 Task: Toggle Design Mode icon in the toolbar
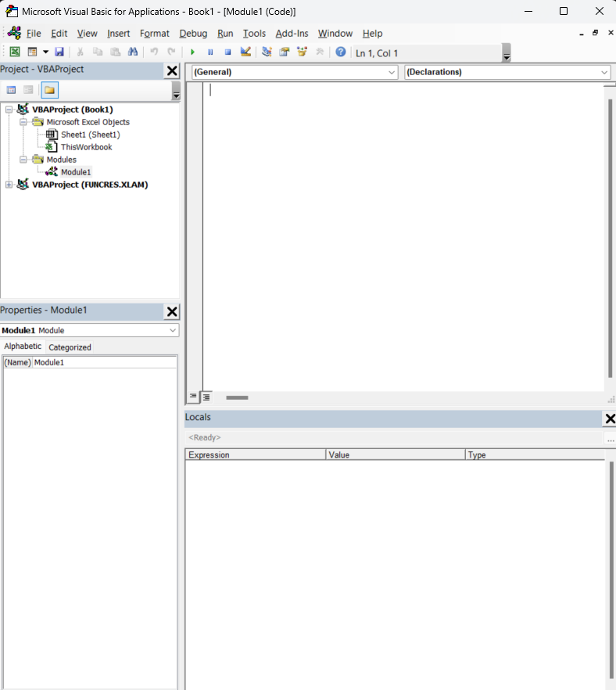[245, 52]
